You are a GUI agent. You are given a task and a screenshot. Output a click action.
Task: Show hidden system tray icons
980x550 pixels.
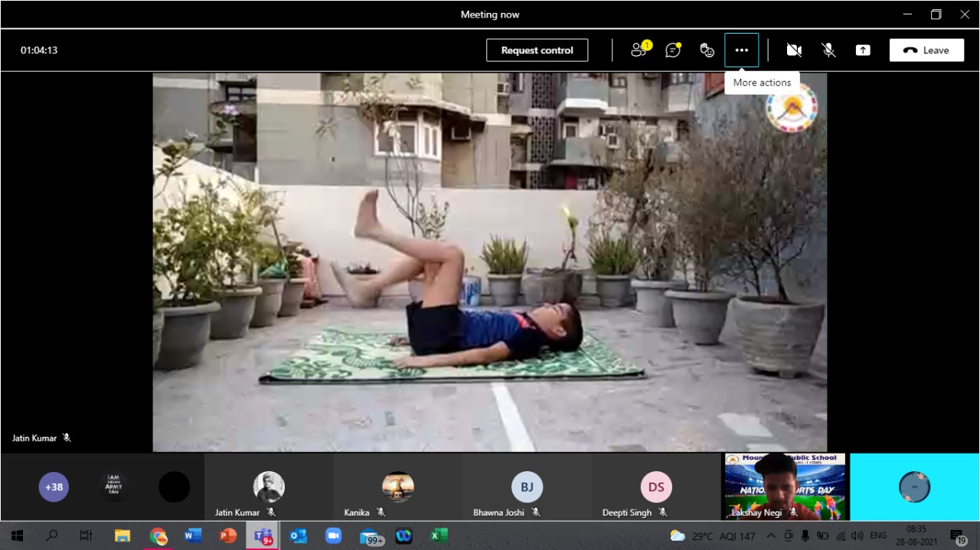[x=771, y=536]
